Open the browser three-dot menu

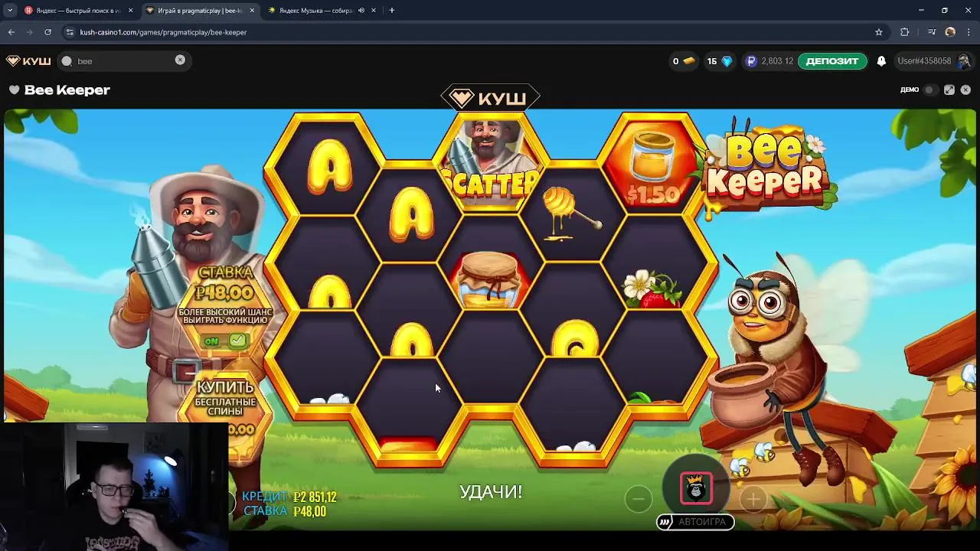point(969,32)
